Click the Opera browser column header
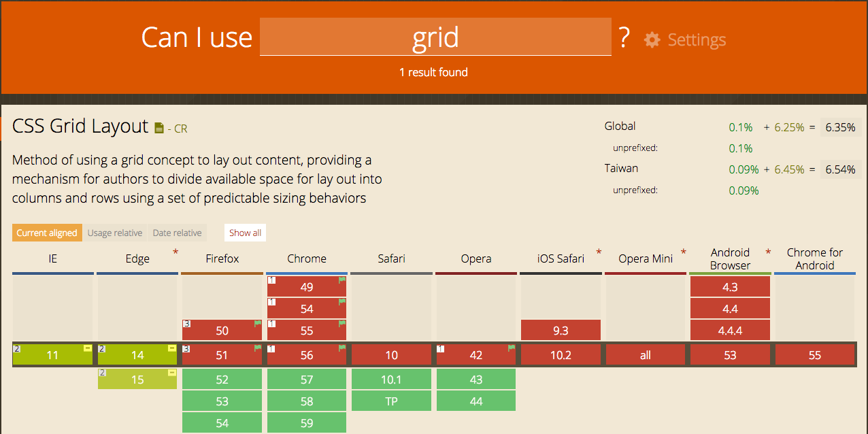 (x=476, y=258)
